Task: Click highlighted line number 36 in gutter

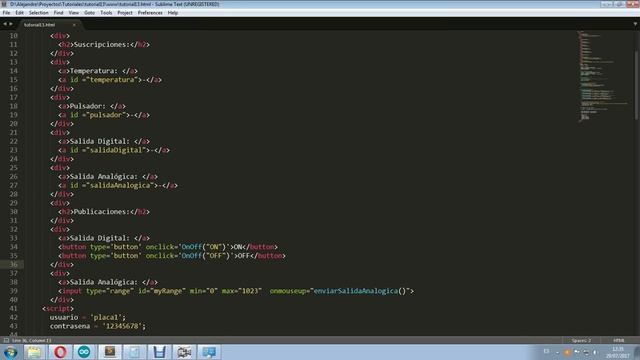Action: pos(13,264)
